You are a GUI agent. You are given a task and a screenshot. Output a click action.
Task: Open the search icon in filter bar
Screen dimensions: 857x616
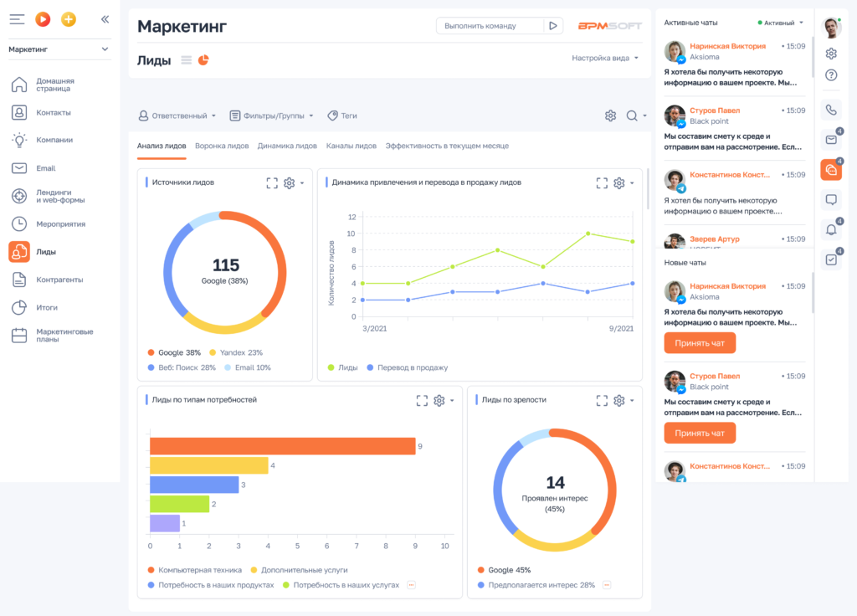coord(632,116)
